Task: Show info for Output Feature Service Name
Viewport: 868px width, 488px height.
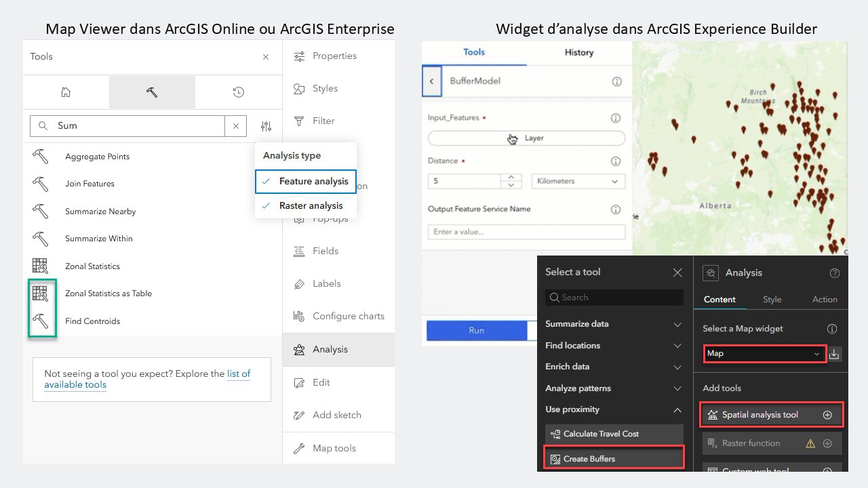Action: [x=616, y=209]
